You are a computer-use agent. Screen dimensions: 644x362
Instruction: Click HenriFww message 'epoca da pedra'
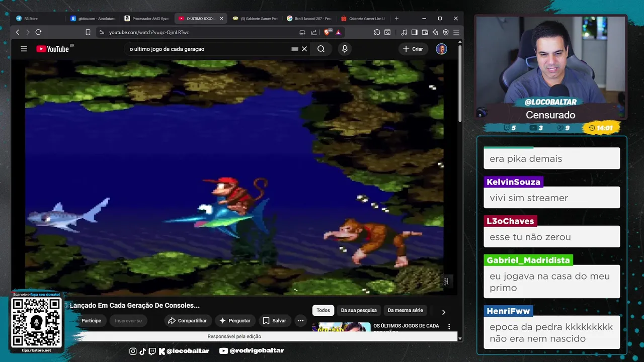coord(552,332)
